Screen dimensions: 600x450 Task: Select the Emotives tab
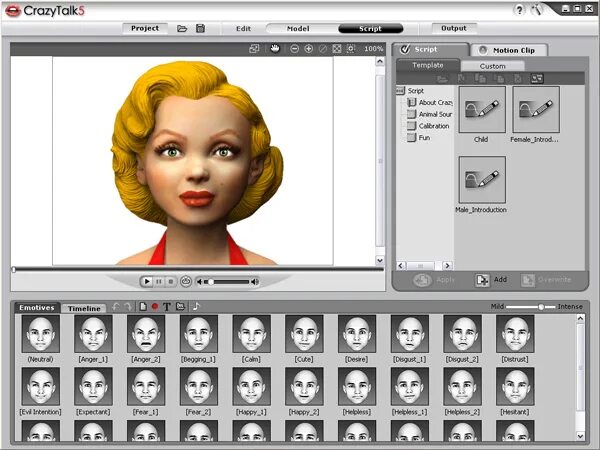coord(37,308)
